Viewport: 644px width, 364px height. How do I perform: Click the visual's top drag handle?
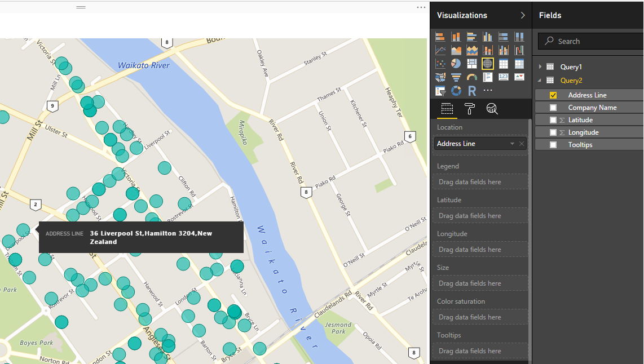[x=81, y=7]
